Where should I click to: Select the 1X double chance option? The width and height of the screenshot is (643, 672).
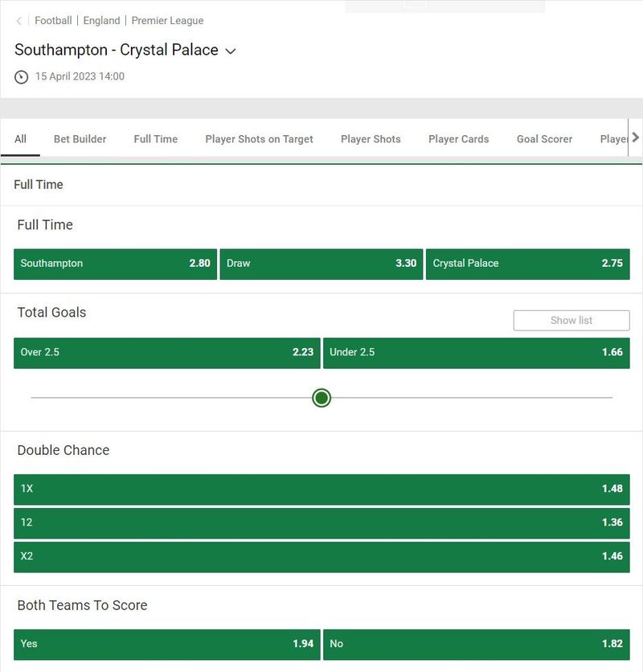(x=321, y=489)
